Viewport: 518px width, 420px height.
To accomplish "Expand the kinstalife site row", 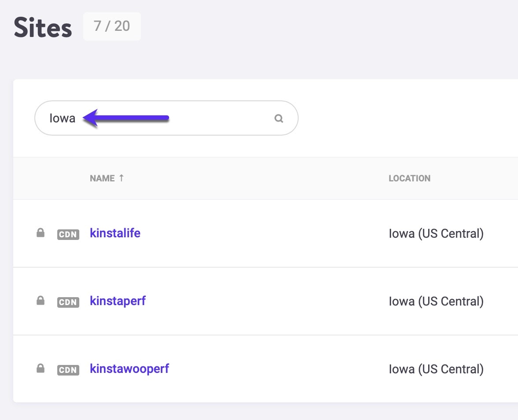I will pos(264,233).
